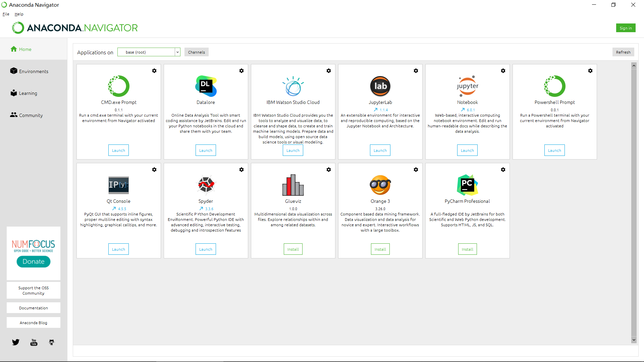Open the Channels dialog
The image size is (644, 362).
pyautogui.click(x=197, y=52)
